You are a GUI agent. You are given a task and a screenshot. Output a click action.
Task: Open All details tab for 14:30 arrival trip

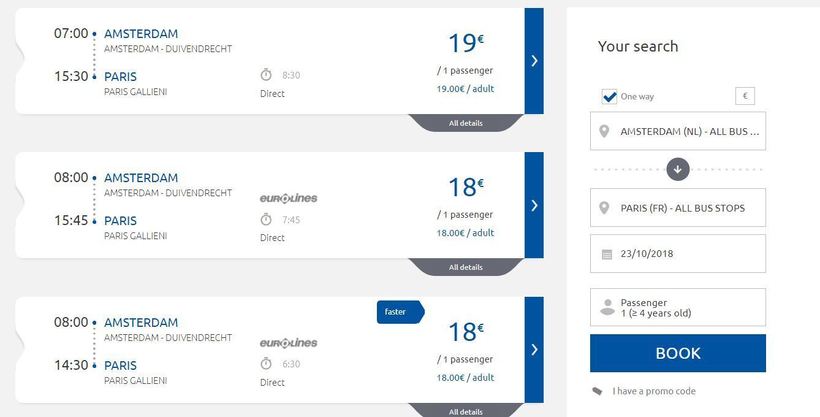tap(465, 411)
